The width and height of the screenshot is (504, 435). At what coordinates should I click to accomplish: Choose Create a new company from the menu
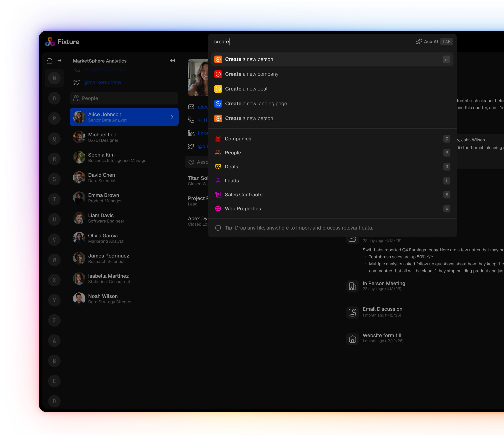coord(251,74)
